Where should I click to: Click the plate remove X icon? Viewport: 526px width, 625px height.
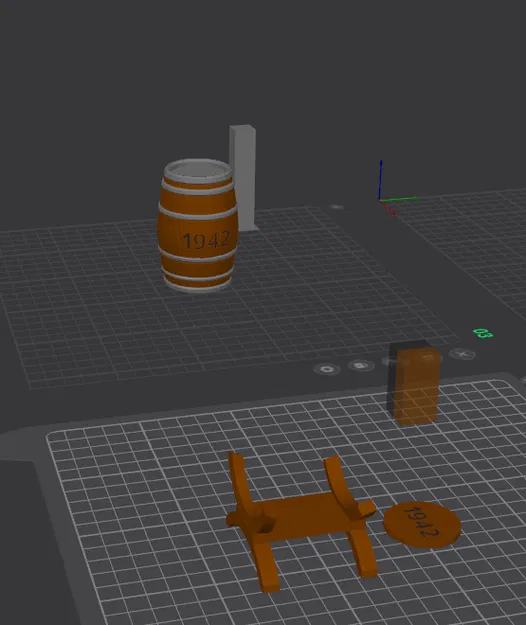462,354
